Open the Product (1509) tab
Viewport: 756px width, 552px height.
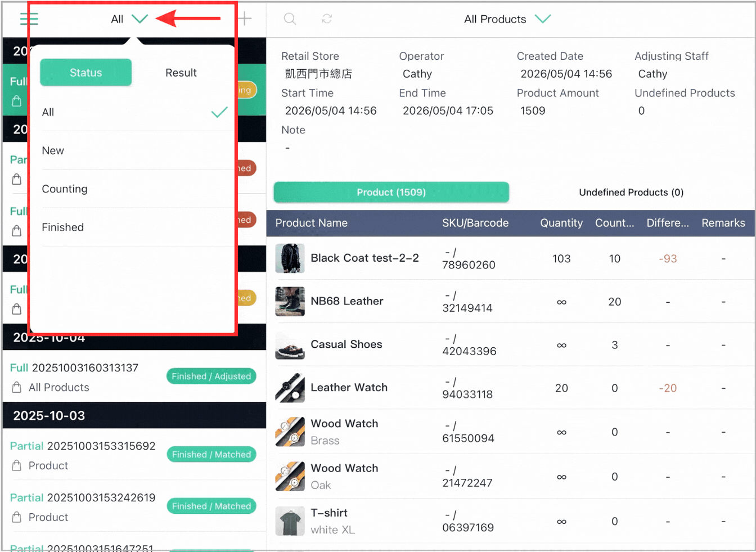pyautogui.click(x=391, y=192)
